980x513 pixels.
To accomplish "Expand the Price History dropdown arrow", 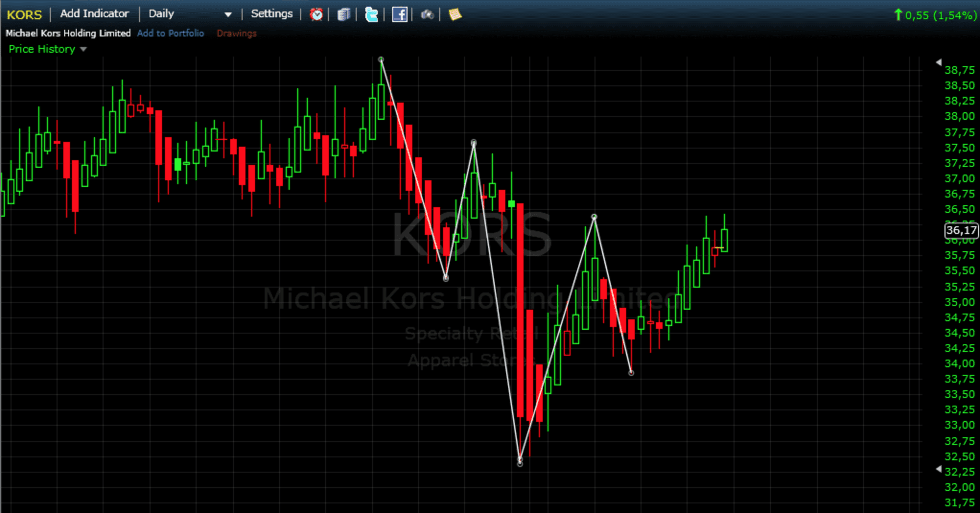I will click(x=83, y=49).
